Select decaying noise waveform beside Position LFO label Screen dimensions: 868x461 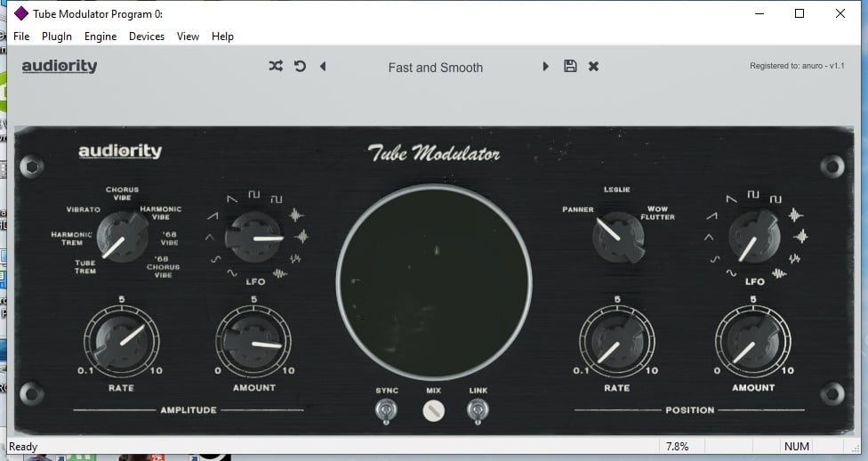(779, 273)
